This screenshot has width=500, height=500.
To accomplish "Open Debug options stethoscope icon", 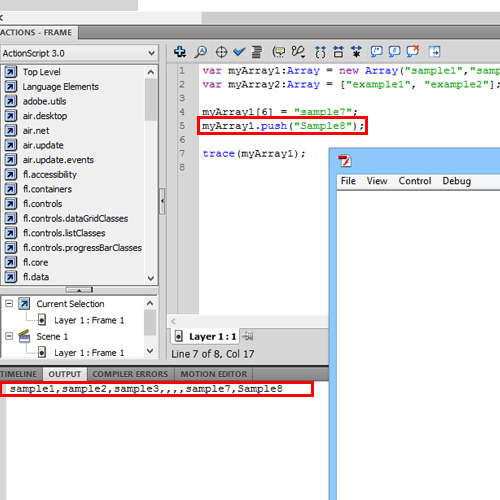I will (298, 52).
